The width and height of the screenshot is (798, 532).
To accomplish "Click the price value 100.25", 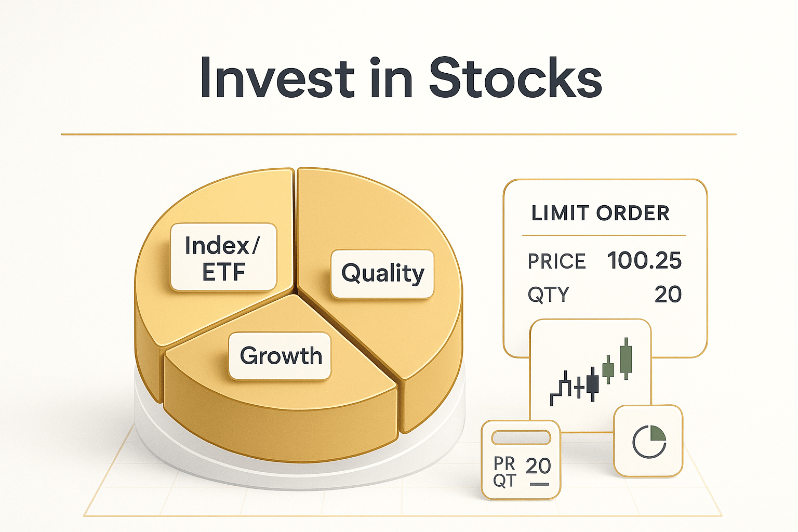I will [x=644, y=261].
